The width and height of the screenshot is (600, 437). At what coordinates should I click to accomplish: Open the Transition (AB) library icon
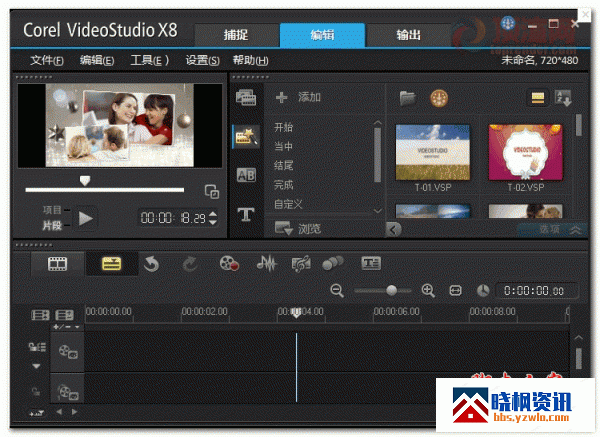pos(246,175)
